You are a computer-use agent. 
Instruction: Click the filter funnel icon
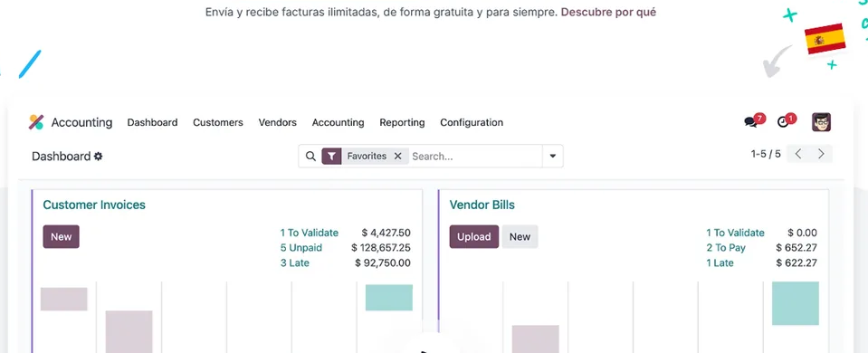click(331, 156)
